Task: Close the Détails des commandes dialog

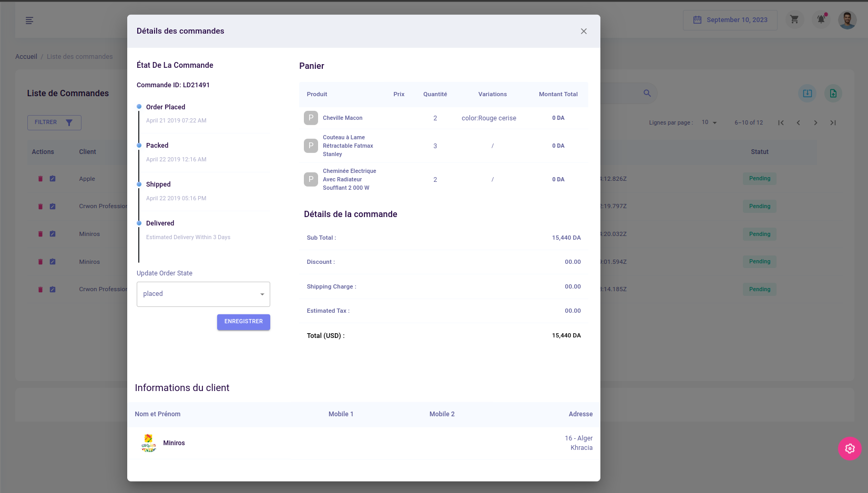Action: tap(584, 32)
